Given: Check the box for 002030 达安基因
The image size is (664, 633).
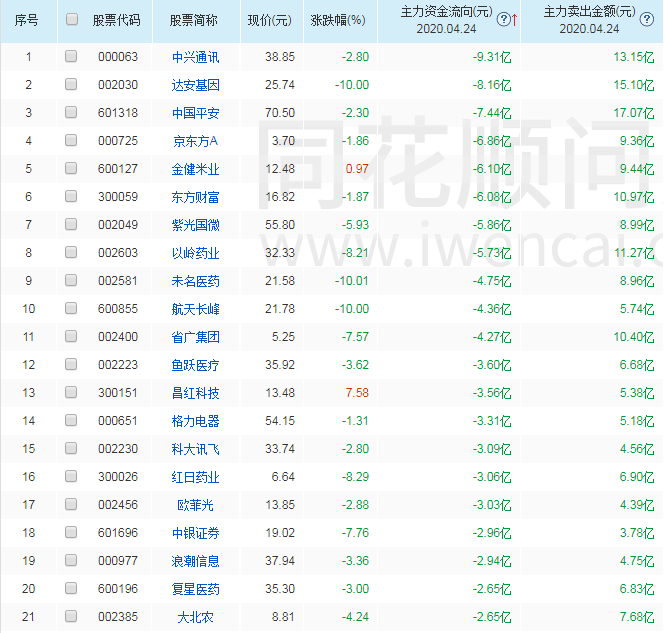Looking at the screenshot, I should [71, 84].
